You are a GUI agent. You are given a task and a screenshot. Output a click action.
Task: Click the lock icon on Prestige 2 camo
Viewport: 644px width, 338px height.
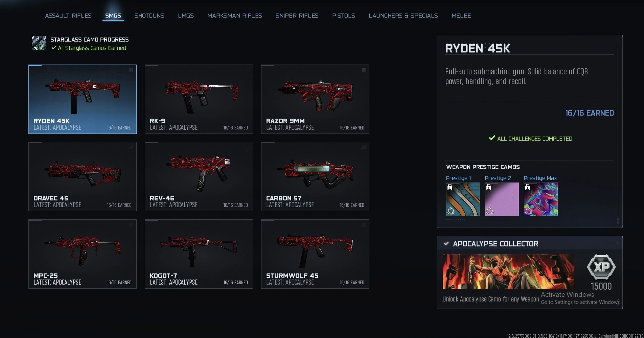[x=489, y=187]
